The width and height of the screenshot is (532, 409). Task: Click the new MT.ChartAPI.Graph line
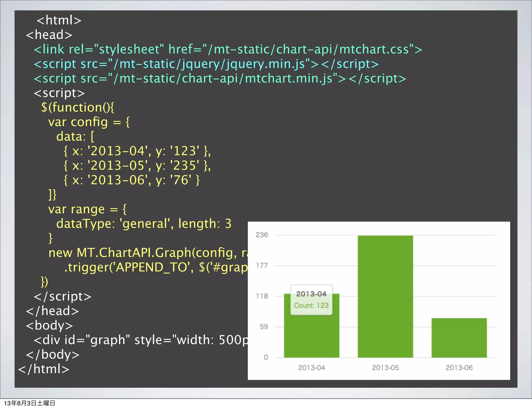click(x=148, y=253)
